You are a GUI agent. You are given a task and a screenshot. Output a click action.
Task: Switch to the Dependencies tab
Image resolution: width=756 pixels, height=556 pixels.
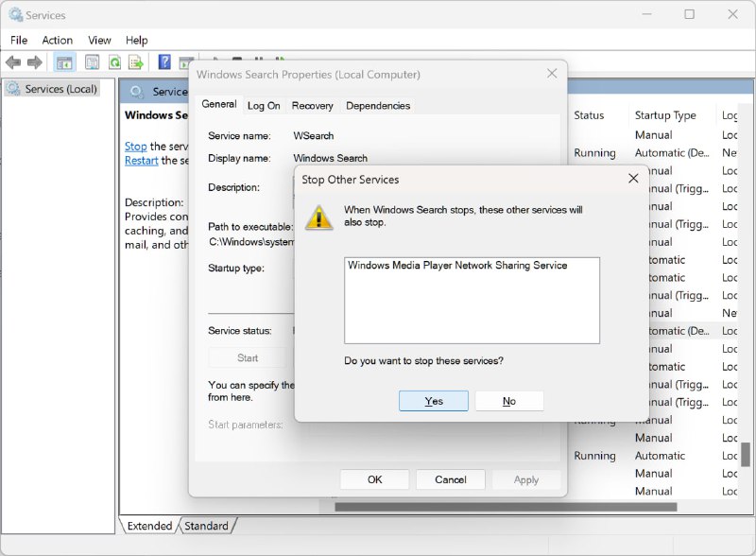[377, 105]
